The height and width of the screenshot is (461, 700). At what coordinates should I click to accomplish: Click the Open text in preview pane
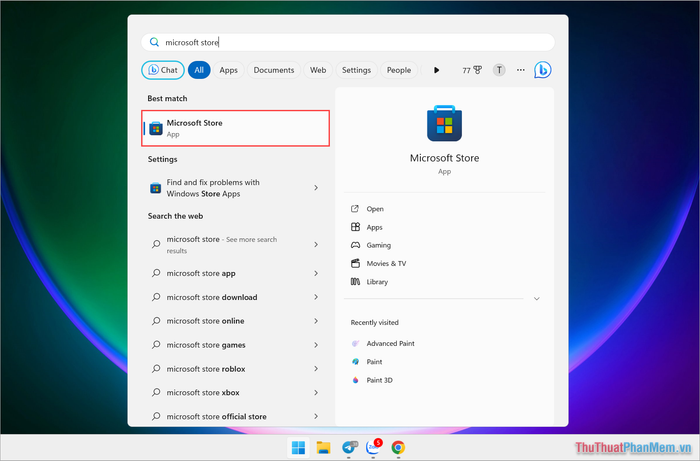[x=375, y=209]
